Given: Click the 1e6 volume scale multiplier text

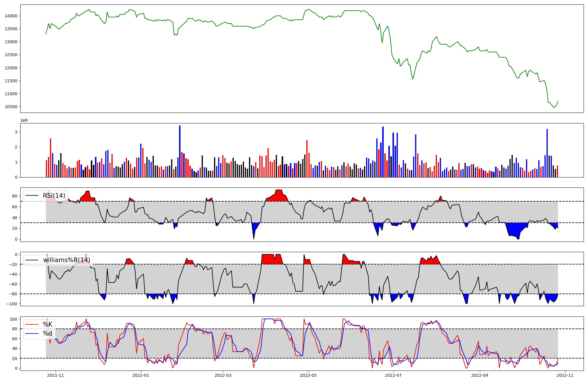Looking at the screenshot, I should tap(24, 120).
